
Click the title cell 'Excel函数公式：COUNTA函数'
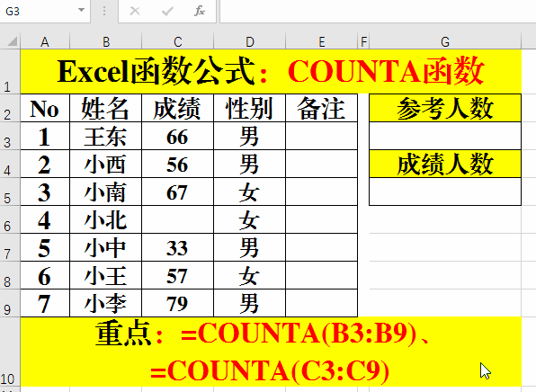[271, 71]
